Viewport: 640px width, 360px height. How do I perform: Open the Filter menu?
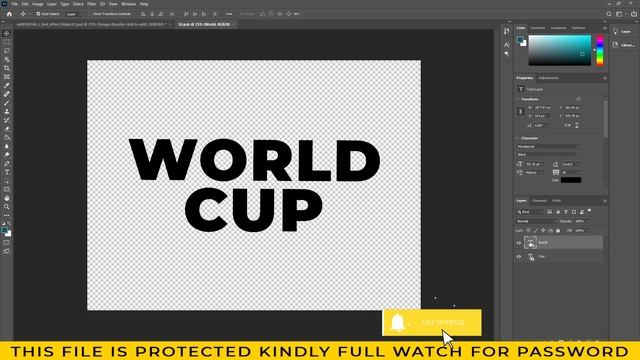91,4
